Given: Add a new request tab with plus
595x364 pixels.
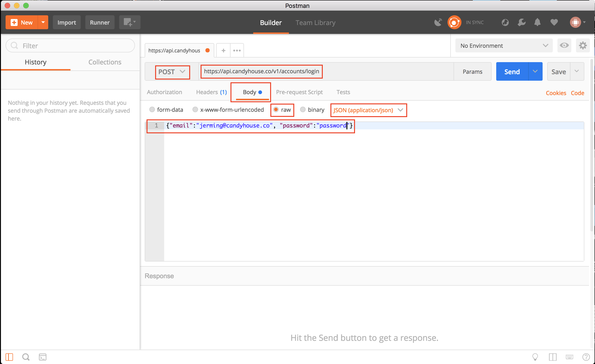Looking at the screenshot, I should click(223, 51).
